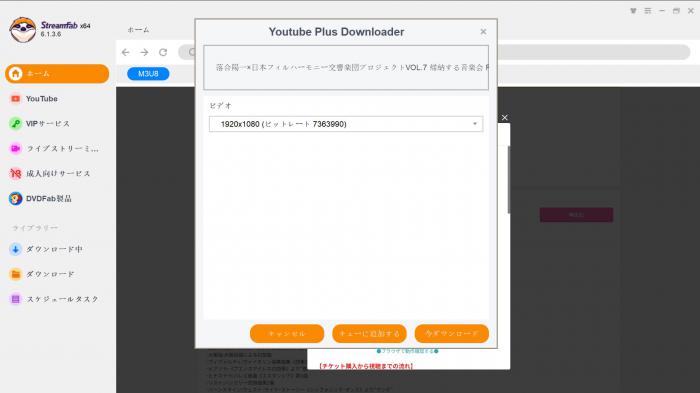Click the red チケット購入 heading text
Screen dimensions: 700x393
click(x=367, y=366)
